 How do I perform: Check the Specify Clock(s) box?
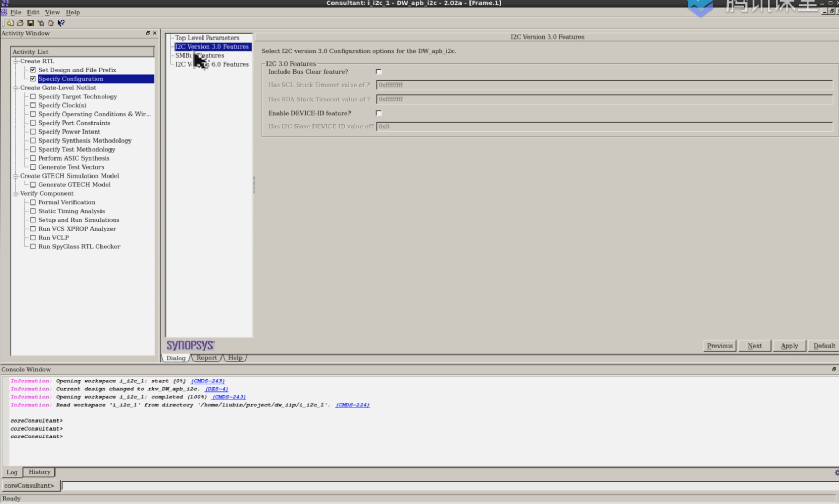click(33, 105)
